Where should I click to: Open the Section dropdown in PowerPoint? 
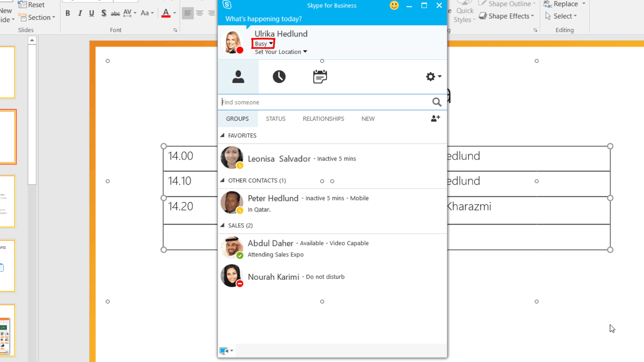pyautogui.click(x=38, y=17)
